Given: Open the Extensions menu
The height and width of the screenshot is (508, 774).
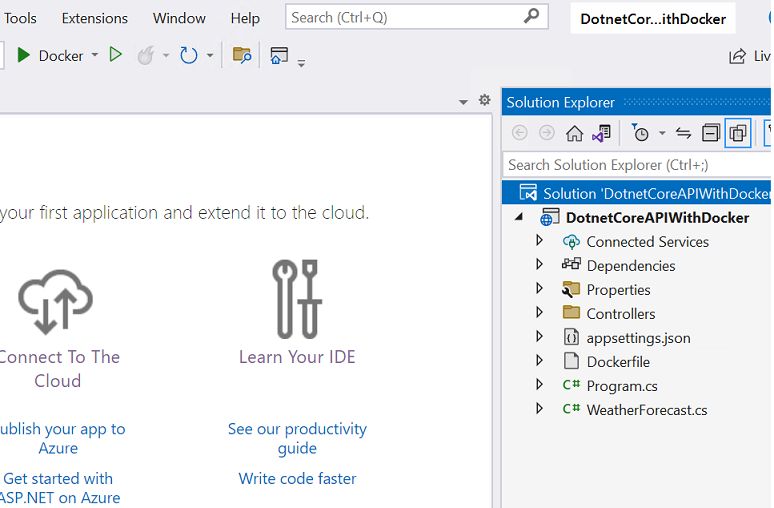Looking at the screenshot, I should point(95,18).
